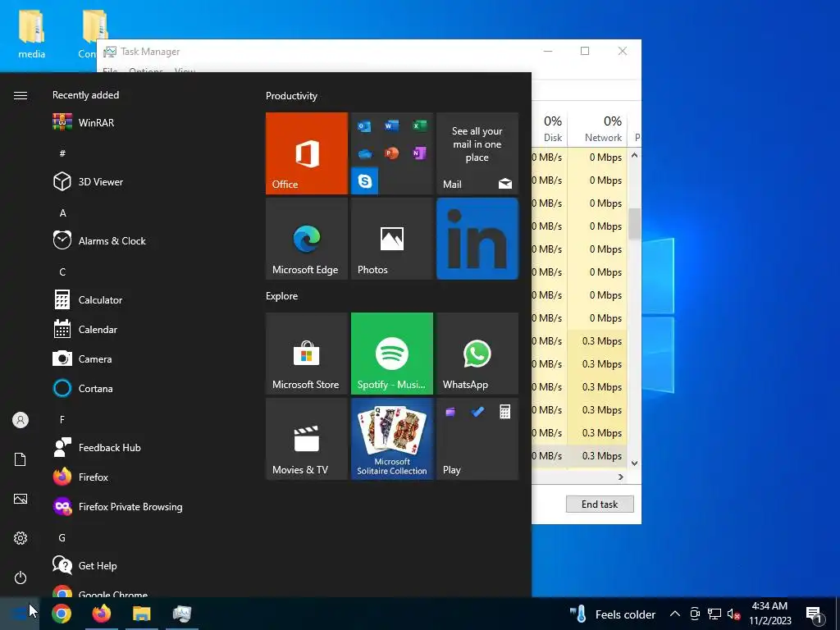Open Microsoft Edge tile
This screenshot has height=630, width=840.
point(307,239)
